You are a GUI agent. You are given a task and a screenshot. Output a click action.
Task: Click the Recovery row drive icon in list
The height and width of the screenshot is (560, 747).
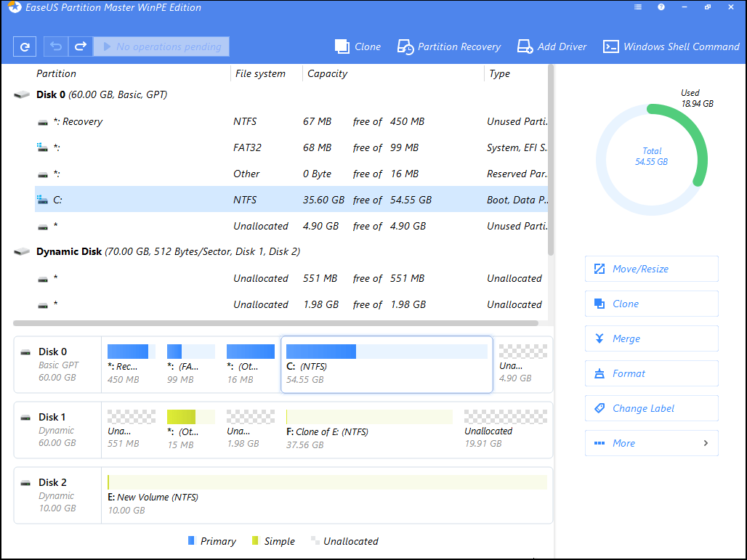43,122
